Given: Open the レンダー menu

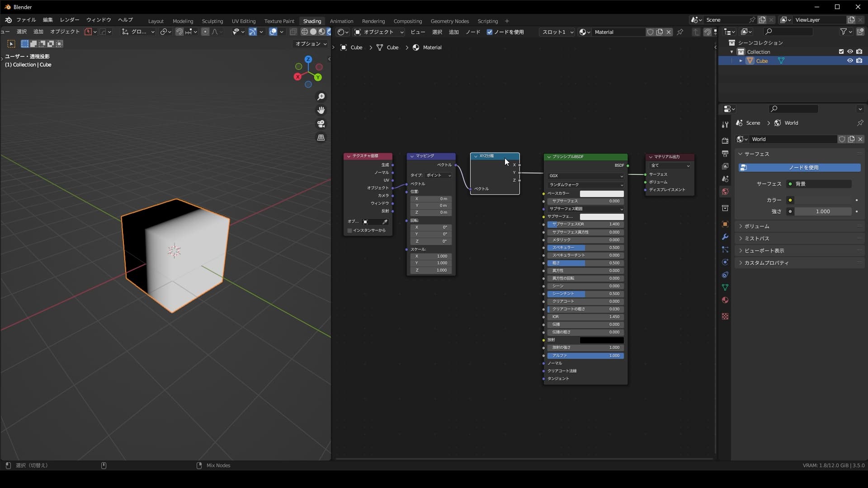Looking at the screenshot, I should click(x=69, y=20).
